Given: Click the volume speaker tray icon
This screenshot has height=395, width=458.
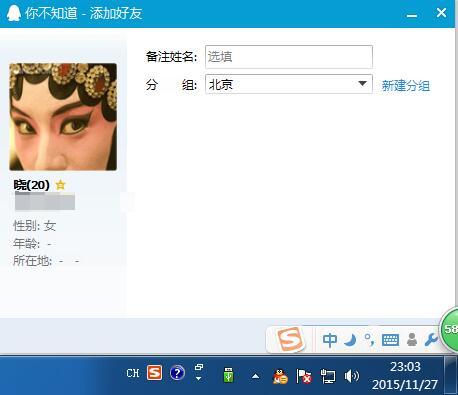Looking at the screenshot, I should (351, 376).
